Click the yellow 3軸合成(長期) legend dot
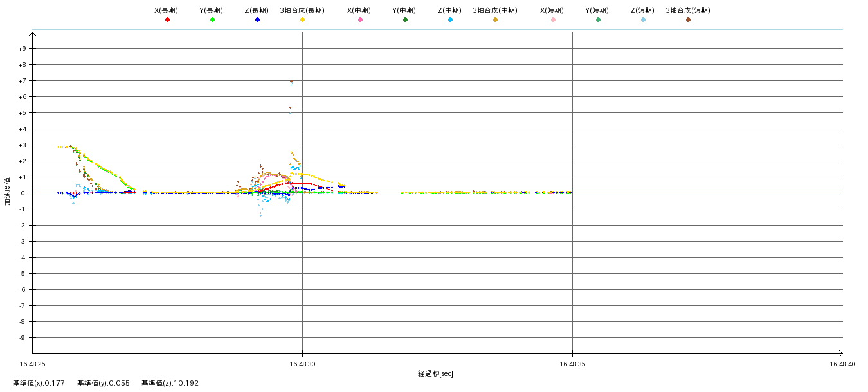The image size is (868, 392). pyautogui.click(x=302, y=20)
